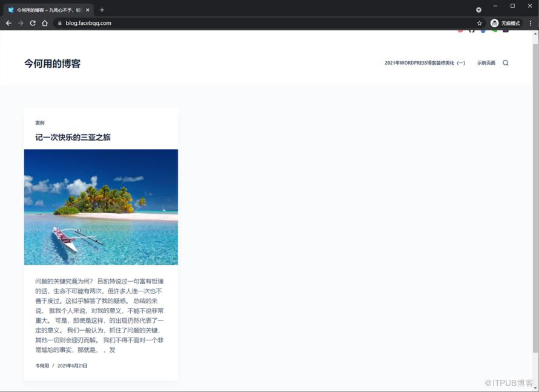
Task: Open the browser home page
Action: point(45,23)
